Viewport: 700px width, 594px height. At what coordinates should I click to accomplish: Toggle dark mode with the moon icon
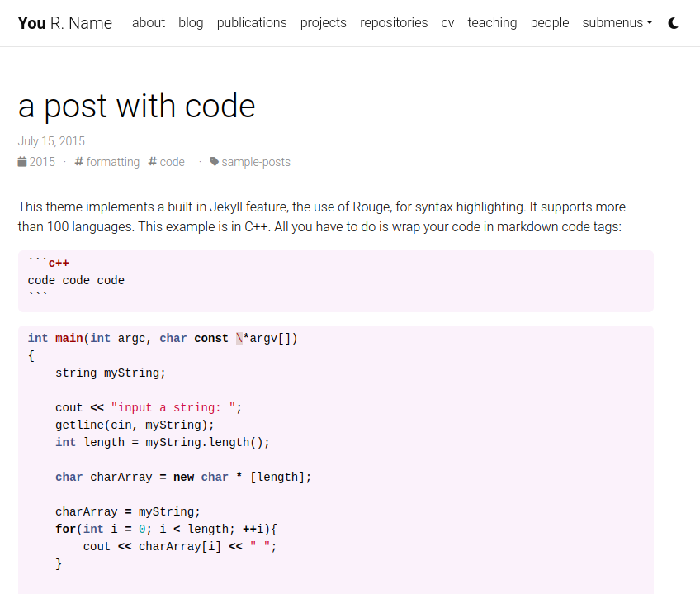[673, 23]
